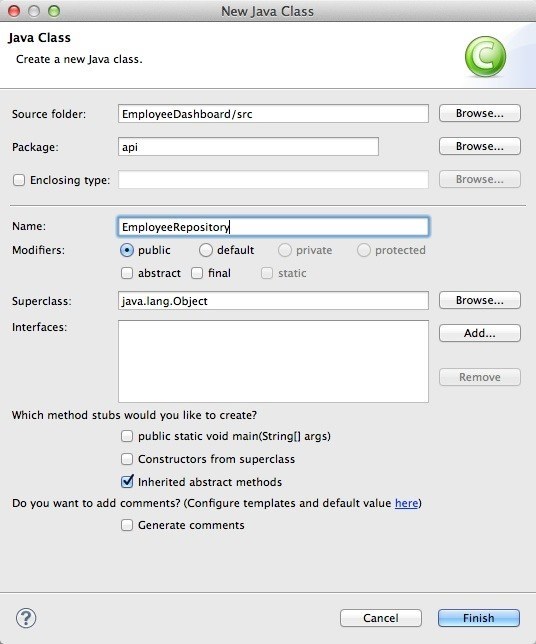This screenshot has width=536, height=644.
Task: Click the Name field containing EmployeeRepository
Action: click(x=273, y=227)
